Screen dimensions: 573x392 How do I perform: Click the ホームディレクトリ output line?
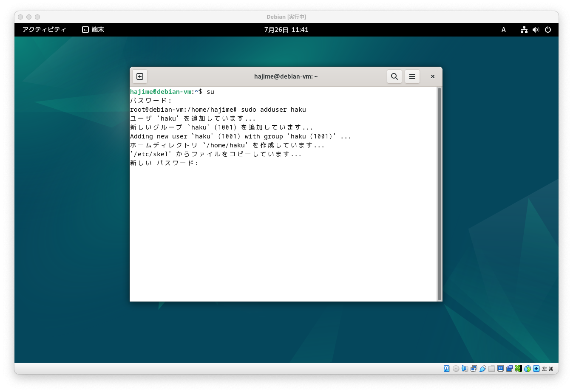tap(227, 145)
